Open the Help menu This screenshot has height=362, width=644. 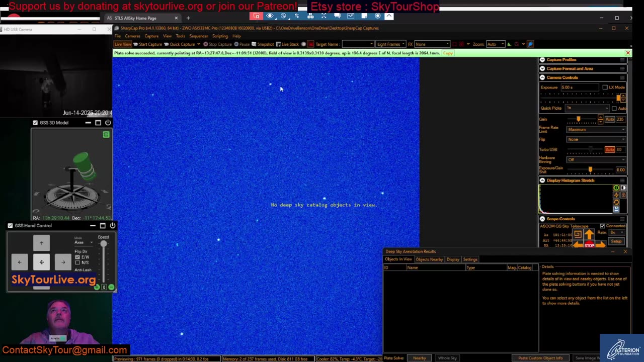[236, 36]
